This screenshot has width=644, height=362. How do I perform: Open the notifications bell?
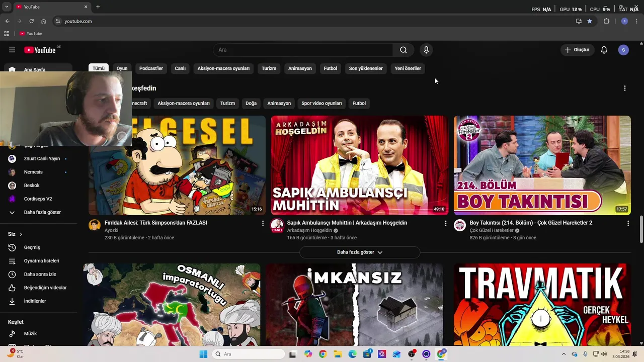[604, 50]
